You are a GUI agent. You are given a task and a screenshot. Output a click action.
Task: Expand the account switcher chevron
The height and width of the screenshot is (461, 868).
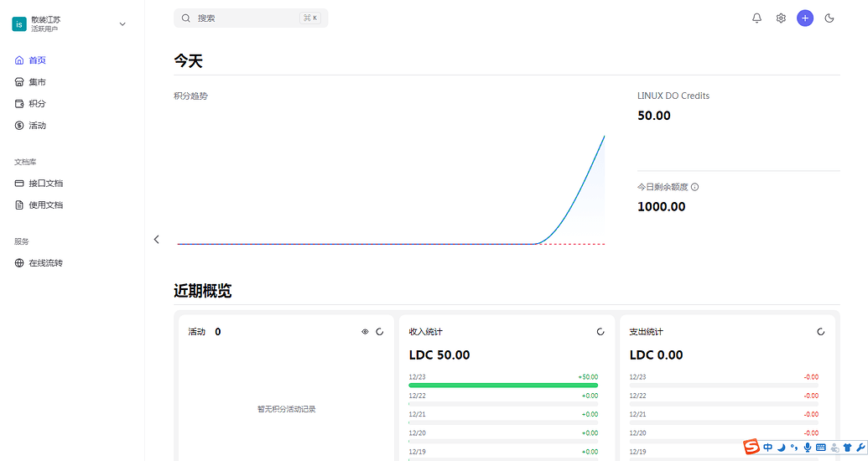point(122,23)
